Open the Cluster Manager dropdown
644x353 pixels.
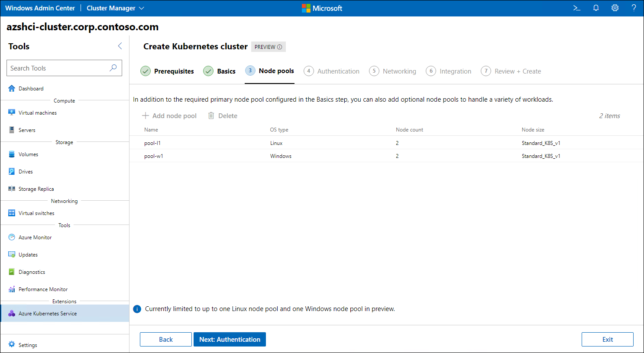pos(115,8)
